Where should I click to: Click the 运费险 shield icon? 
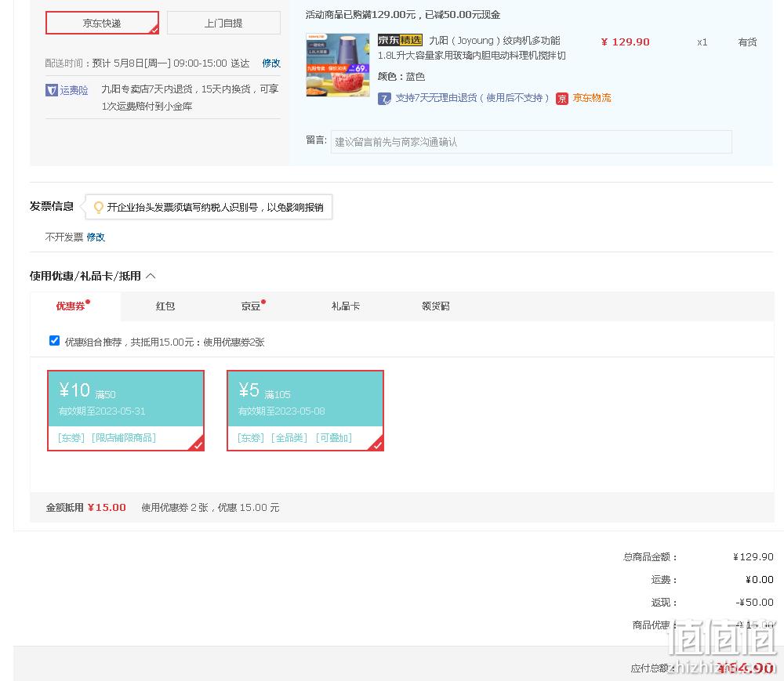click(x=52, y=90)
